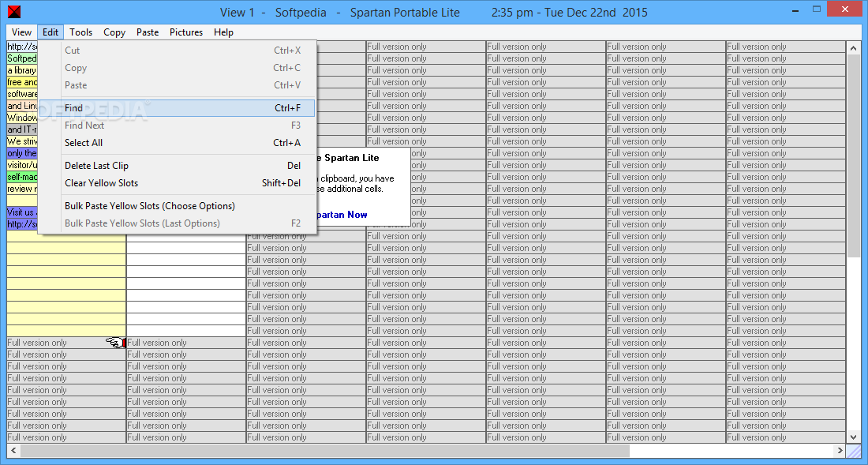Viewport: 868px width, 465px height.
Task: Click the red X app icon in title bar
Action: pos(14,12)
